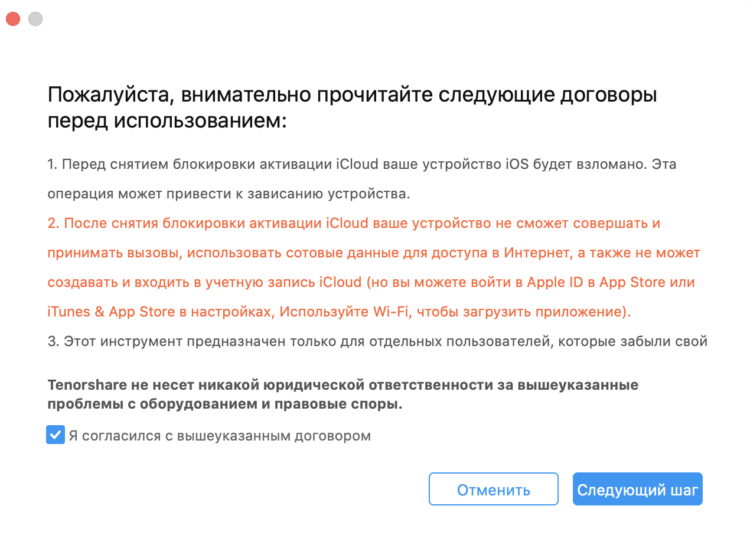Viewport: 750px width, 535px height.
Task: Proceed with the "Следующий шаг" button
Action: pos(638,489)
